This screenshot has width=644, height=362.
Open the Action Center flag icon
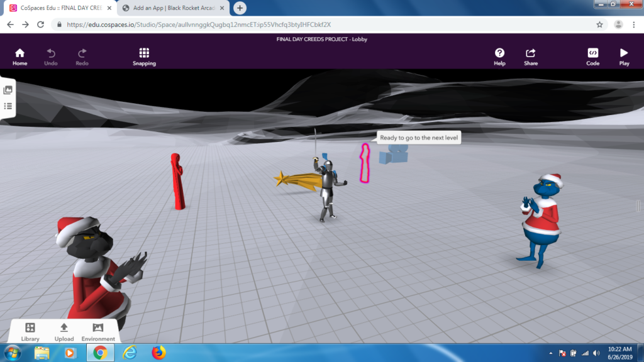coord(562,353)
